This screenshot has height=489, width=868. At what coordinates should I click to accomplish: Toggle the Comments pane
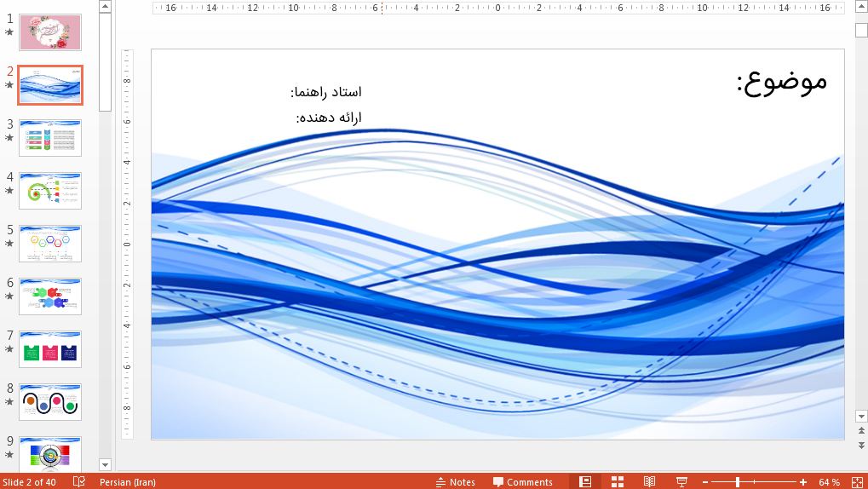pos(522,482)
